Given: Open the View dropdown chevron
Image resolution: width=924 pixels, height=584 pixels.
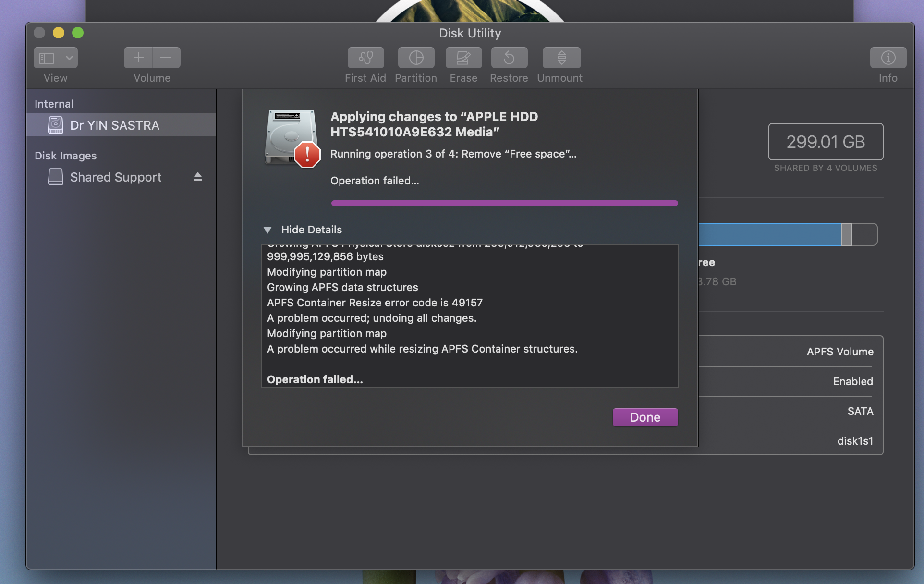Looking at the screenshot, I should 69,58.
